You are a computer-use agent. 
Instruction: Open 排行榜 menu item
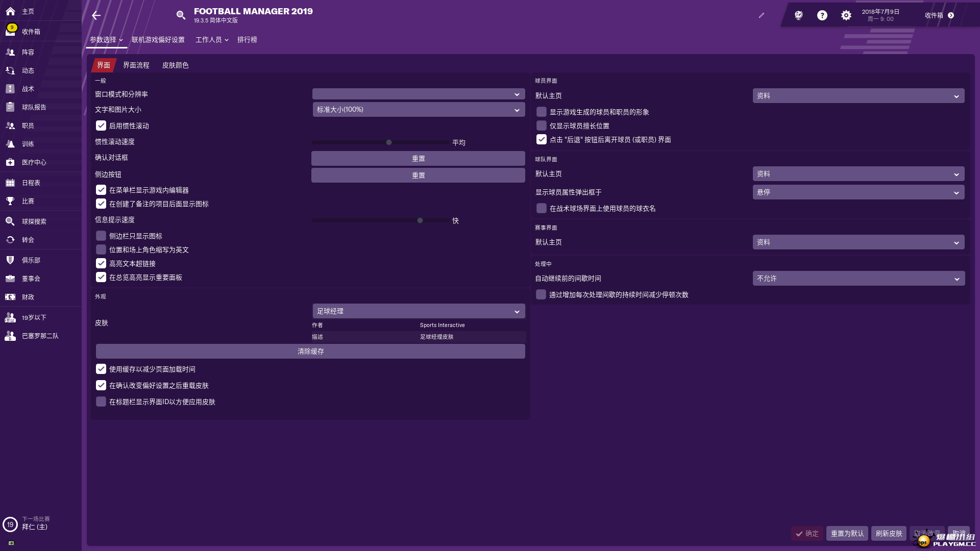point(247,40)
